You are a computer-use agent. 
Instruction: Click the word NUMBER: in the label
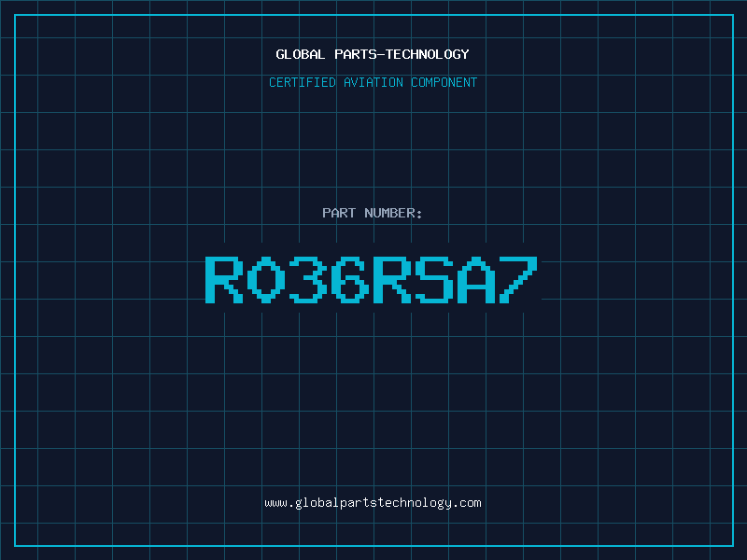point(393,213)
